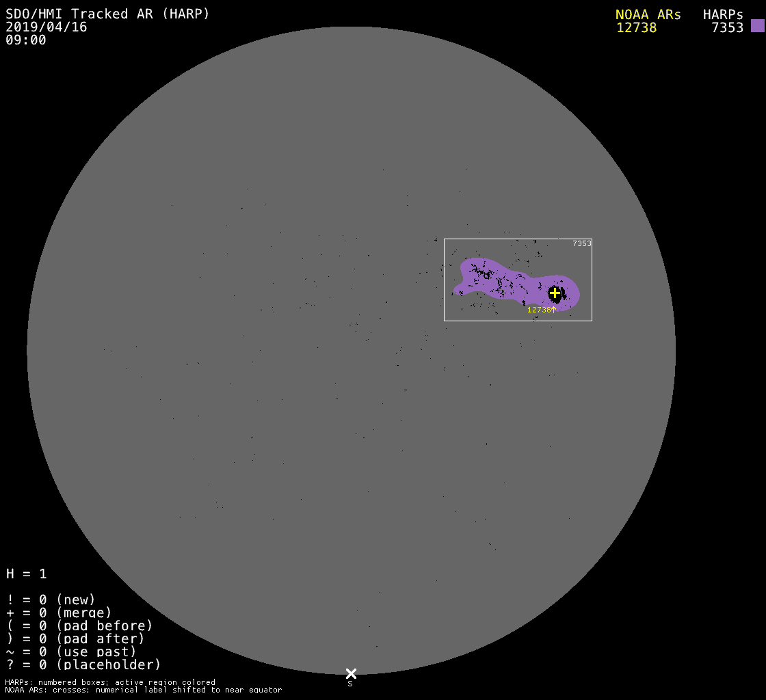Click the 2019/04/16 date text

click(47, 27)
